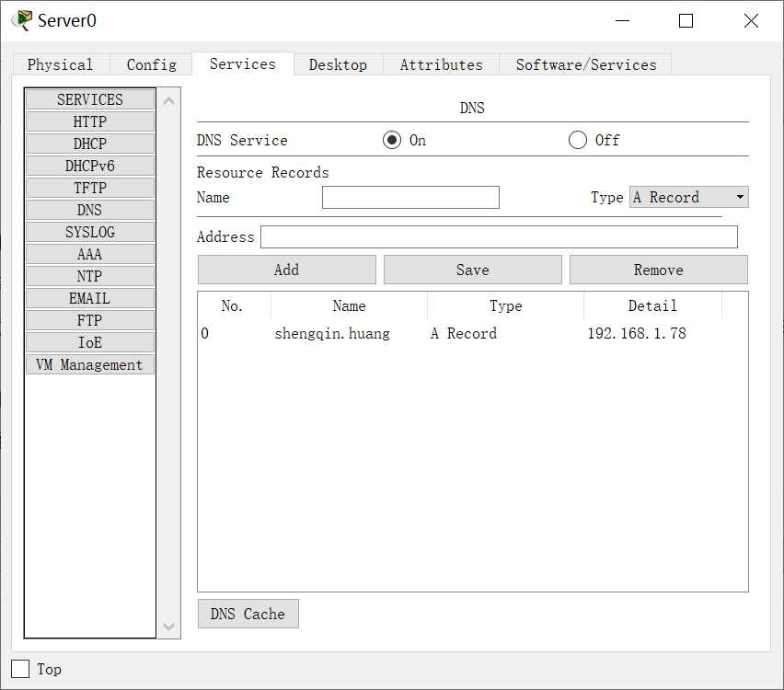Viewport: 784px width, 690px height.
Task: Select DHCPv6 in services list
Action: click(90, 166)
